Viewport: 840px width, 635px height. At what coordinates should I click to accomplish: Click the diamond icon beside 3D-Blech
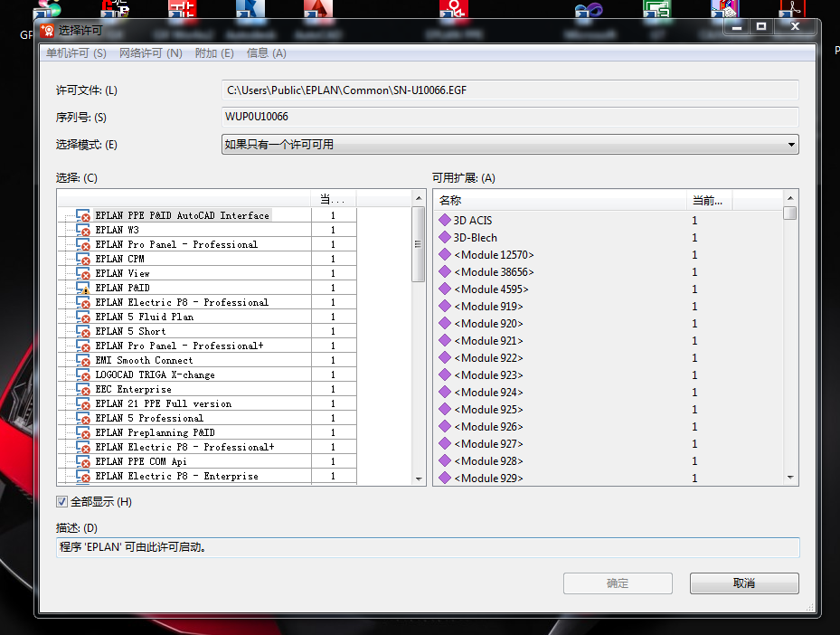pos(444,238)
